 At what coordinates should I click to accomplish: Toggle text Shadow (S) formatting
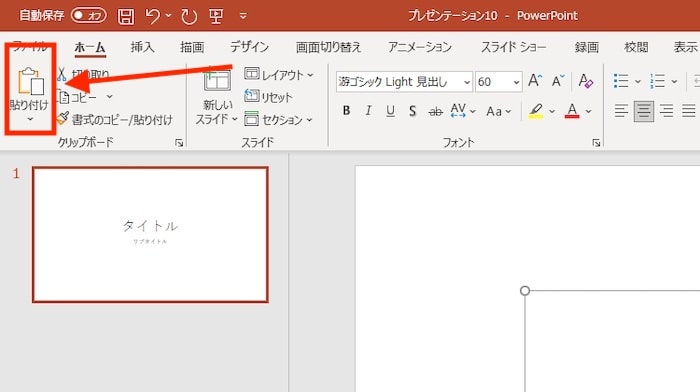coord(412,111)
